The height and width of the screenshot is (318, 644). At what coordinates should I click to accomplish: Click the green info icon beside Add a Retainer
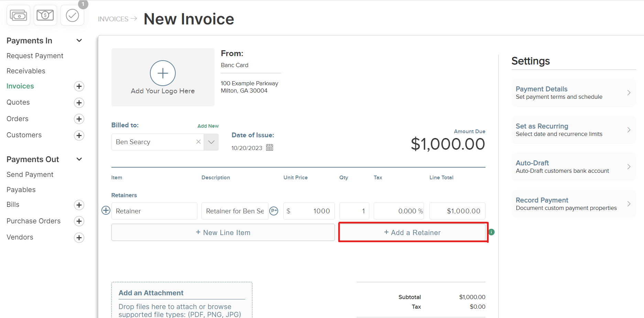point(491,232)
